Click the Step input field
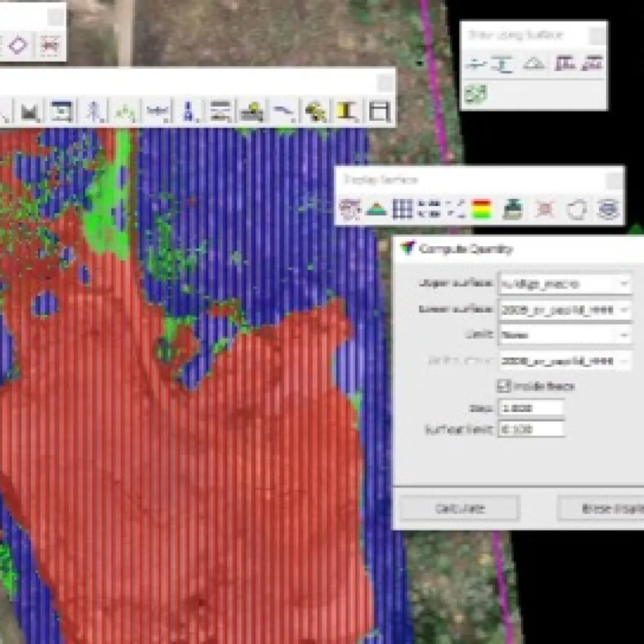Screen dimensions: 644x644 [532, 408]
